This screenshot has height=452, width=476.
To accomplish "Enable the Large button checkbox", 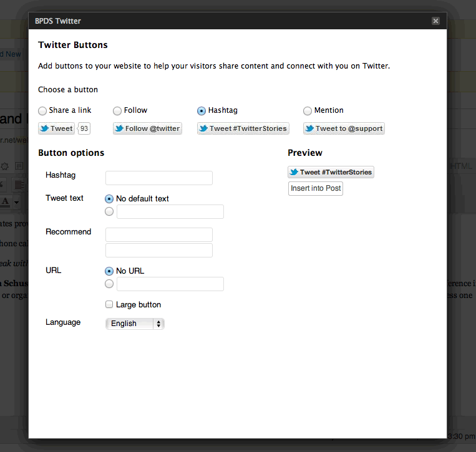I will click(109, 305).
